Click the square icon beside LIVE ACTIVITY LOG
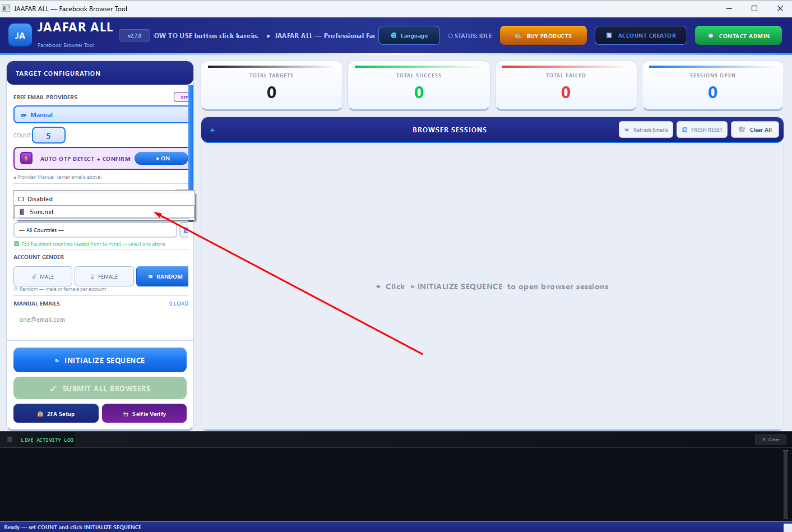The image size is (792, 532). pyautogui.click(x=10, y=440)
